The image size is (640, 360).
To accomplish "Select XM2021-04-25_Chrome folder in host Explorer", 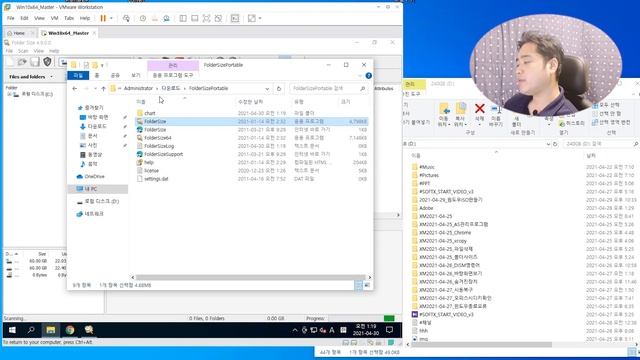I will [x=445, y=233].
